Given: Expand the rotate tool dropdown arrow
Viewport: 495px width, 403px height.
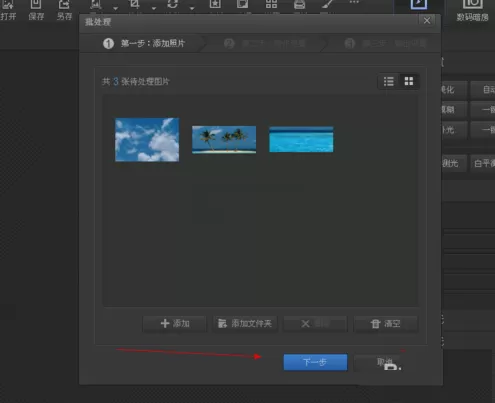Looking at the screenshot, I should [192, 8].
